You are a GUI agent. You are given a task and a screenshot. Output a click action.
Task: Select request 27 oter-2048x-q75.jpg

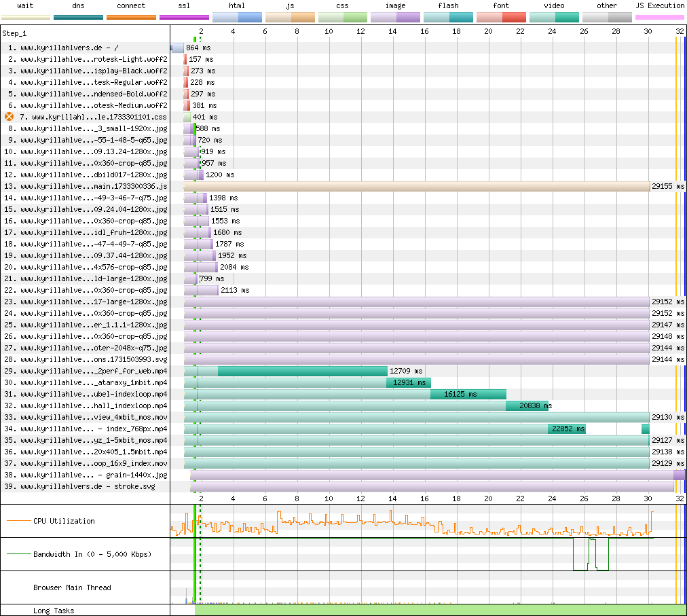click(86, 348)
